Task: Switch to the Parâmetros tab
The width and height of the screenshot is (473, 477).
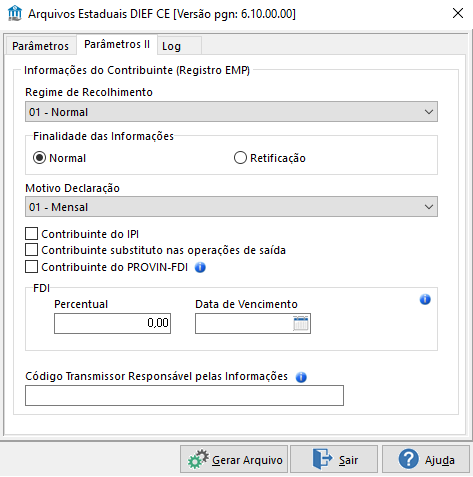Action: click(x=41, y=46)
